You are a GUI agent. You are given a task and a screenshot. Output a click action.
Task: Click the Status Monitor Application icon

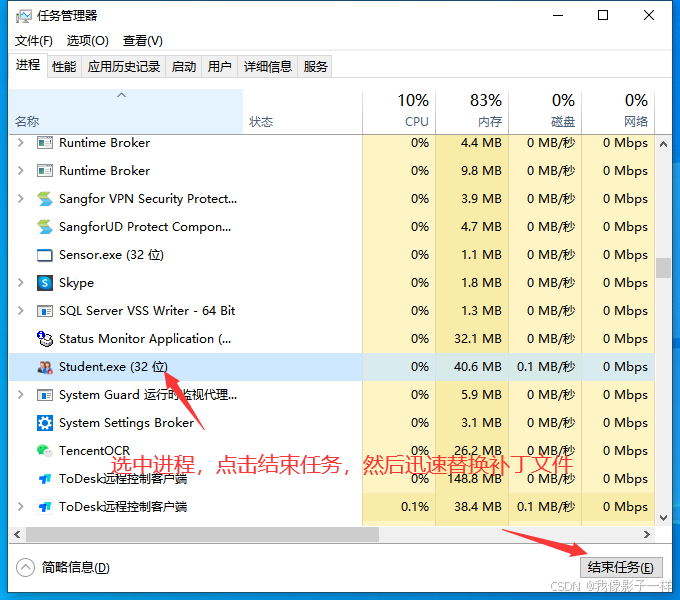coord(45,339)
